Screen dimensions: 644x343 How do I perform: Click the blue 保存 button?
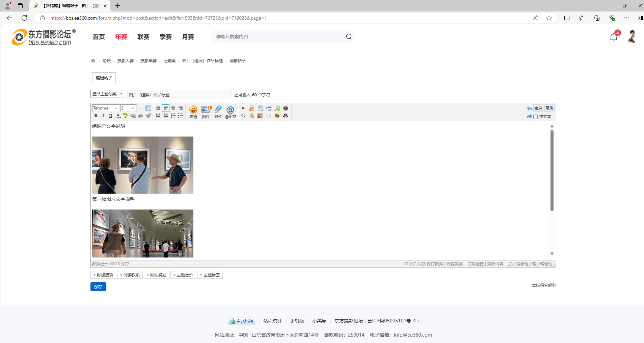coord(98,287)
